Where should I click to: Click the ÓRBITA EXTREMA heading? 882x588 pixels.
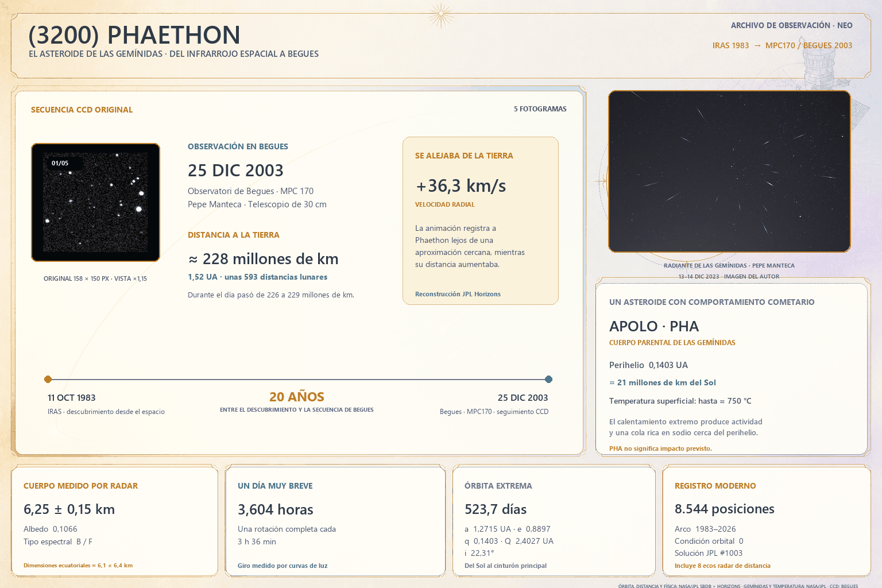[498, 486]
